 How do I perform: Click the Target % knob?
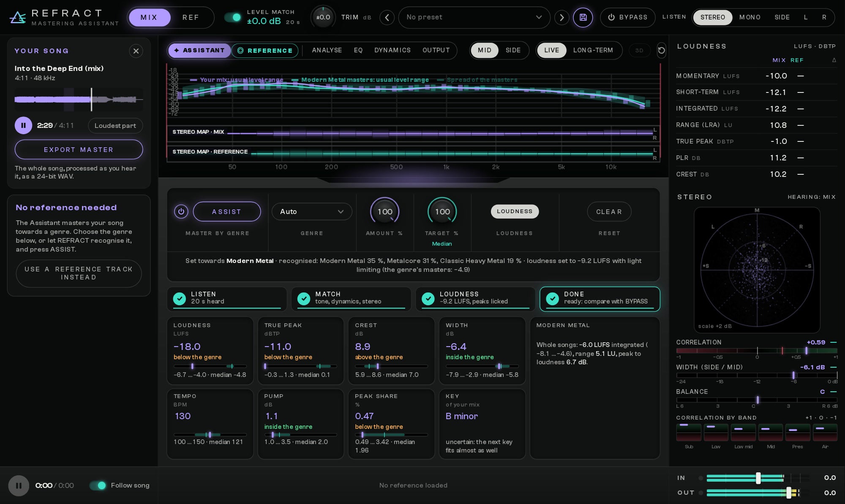coord(442,211)
